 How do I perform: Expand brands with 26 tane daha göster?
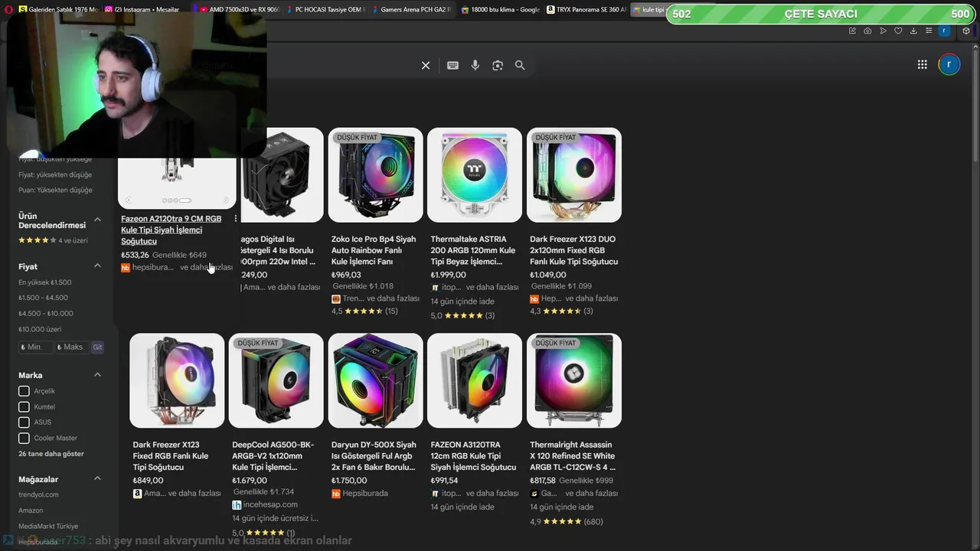tap(51, 454)
